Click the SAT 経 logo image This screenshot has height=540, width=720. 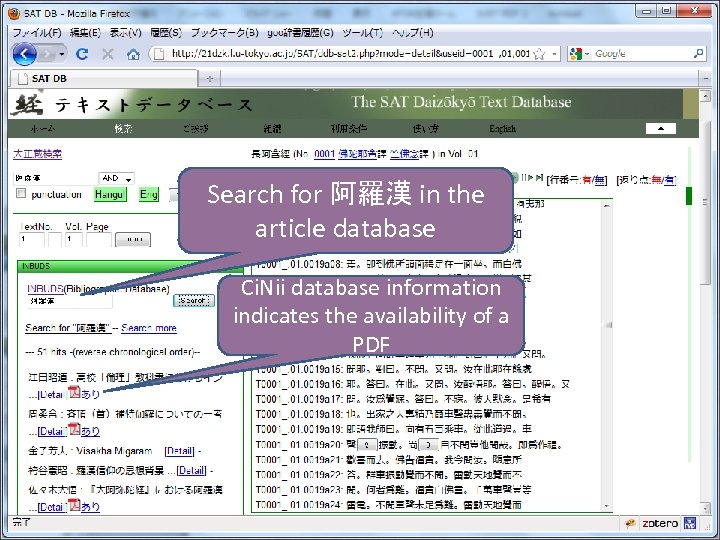pos(28,104)
